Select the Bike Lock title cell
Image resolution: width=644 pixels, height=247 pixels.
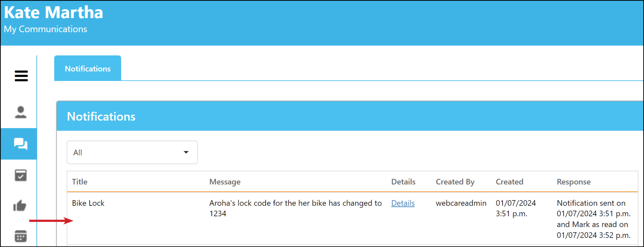tap(88, 203)
